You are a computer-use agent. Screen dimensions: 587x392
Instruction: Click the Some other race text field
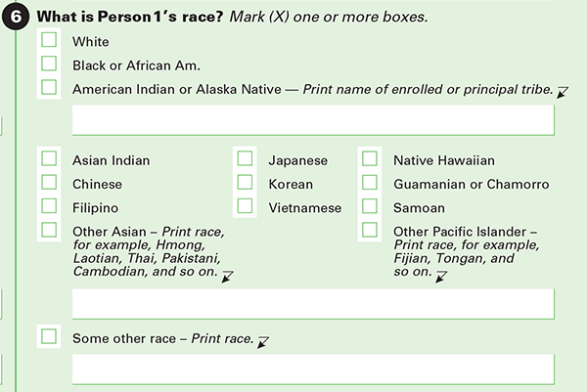point(313,369)
